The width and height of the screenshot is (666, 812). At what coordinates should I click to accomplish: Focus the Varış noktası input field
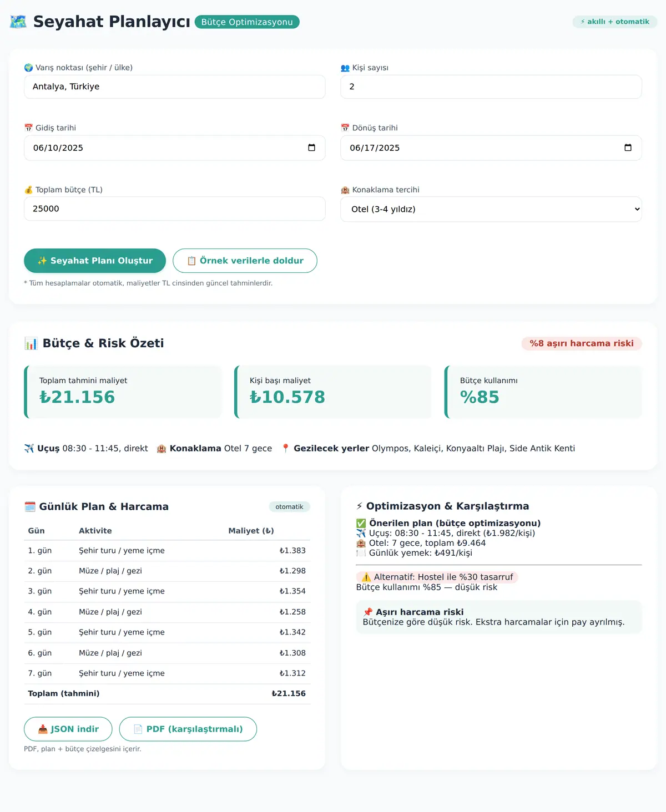pyautogui.click(x=175, y=87)
